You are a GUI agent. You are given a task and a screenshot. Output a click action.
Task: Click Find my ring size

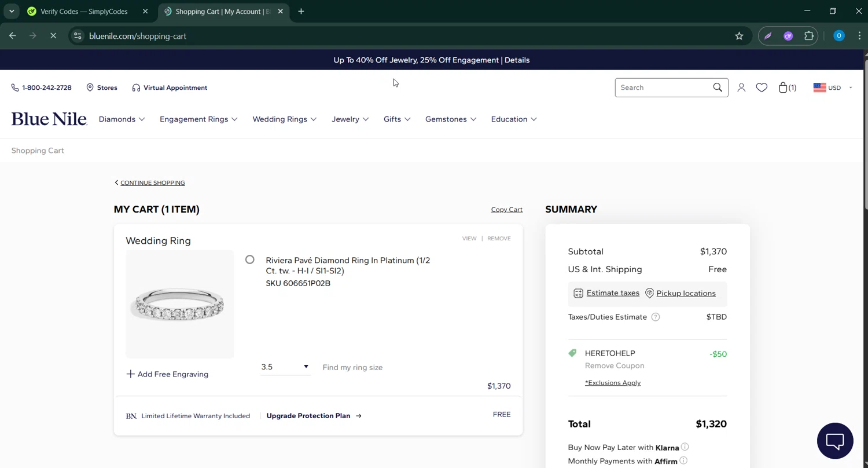coord(352,367)
